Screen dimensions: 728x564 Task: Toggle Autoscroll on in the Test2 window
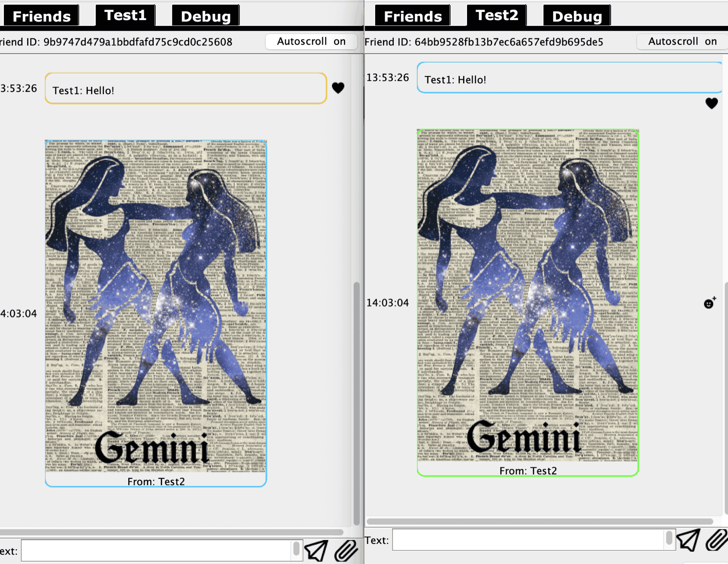(682, 42)
